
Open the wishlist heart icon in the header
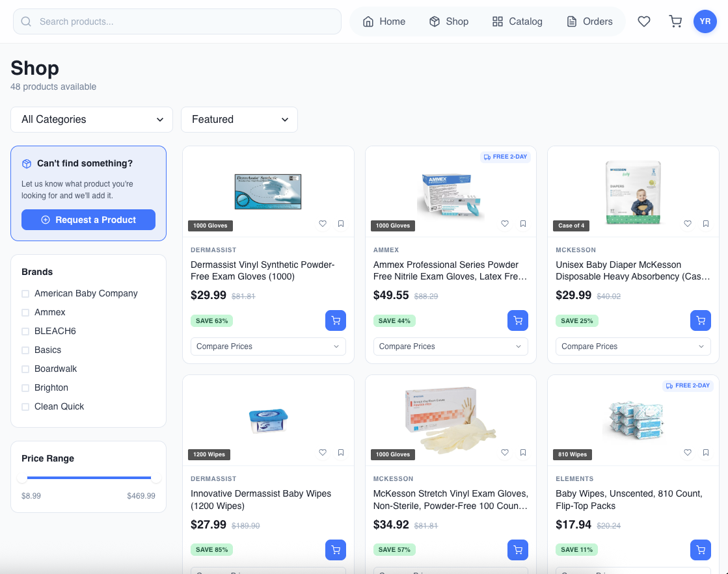(x=644, y=21)
